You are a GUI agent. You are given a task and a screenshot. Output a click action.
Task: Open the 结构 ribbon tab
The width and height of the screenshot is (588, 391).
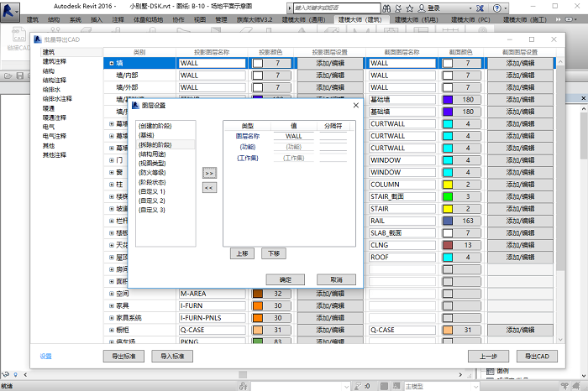[x=54, y=19]
